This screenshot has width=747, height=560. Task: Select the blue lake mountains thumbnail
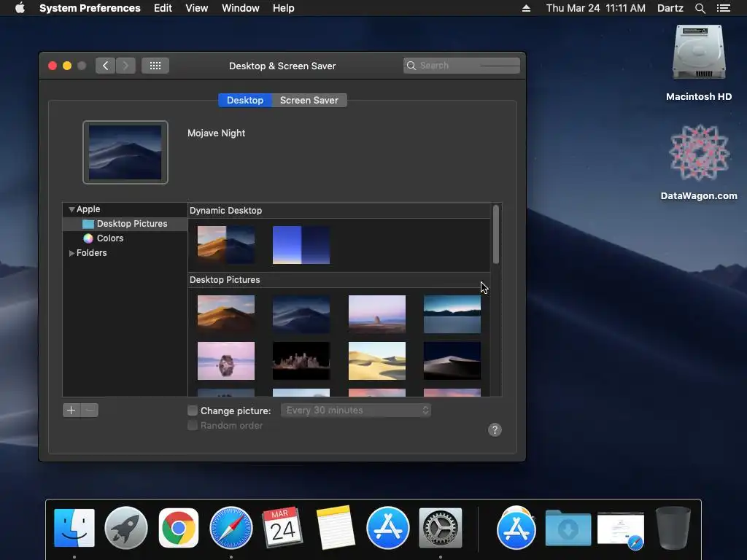(452, 314)
